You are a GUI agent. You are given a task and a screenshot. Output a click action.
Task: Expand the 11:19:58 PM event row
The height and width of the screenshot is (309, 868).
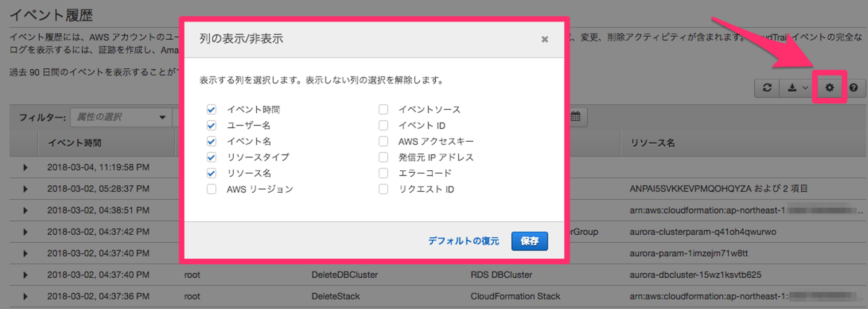[x=25, y=167]
